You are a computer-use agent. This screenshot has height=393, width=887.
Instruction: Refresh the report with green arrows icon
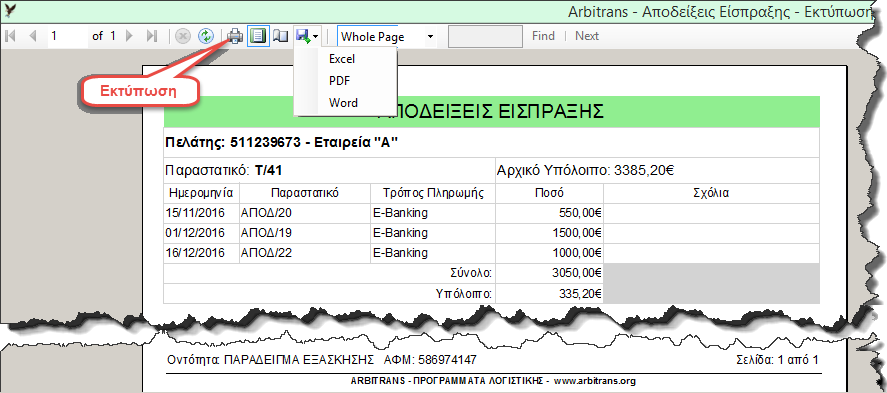click(205, 36)
